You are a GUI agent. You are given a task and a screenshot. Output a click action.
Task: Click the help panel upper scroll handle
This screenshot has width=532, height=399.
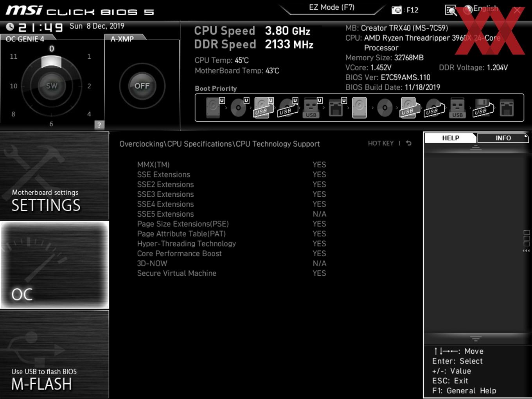[x=476, y=147]
